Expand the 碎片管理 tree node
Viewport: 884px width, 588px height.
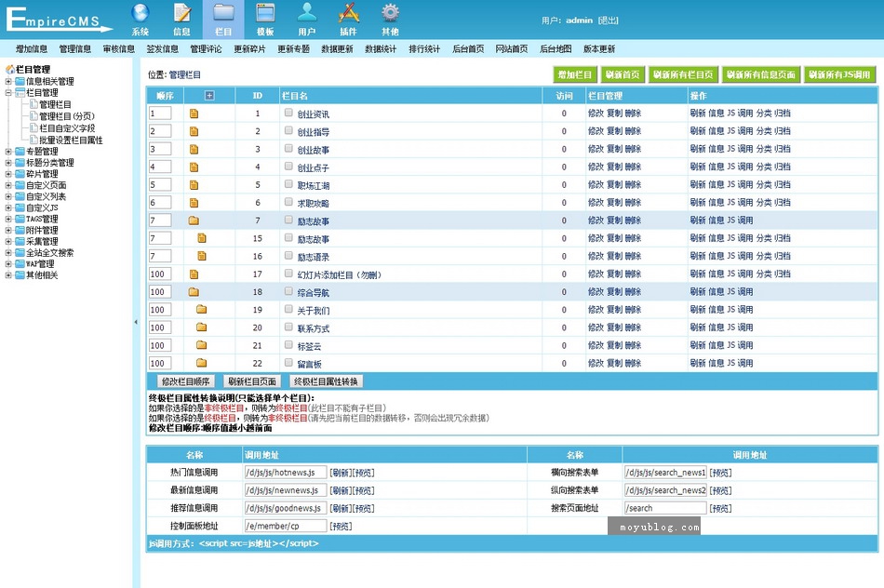(8, 174)
